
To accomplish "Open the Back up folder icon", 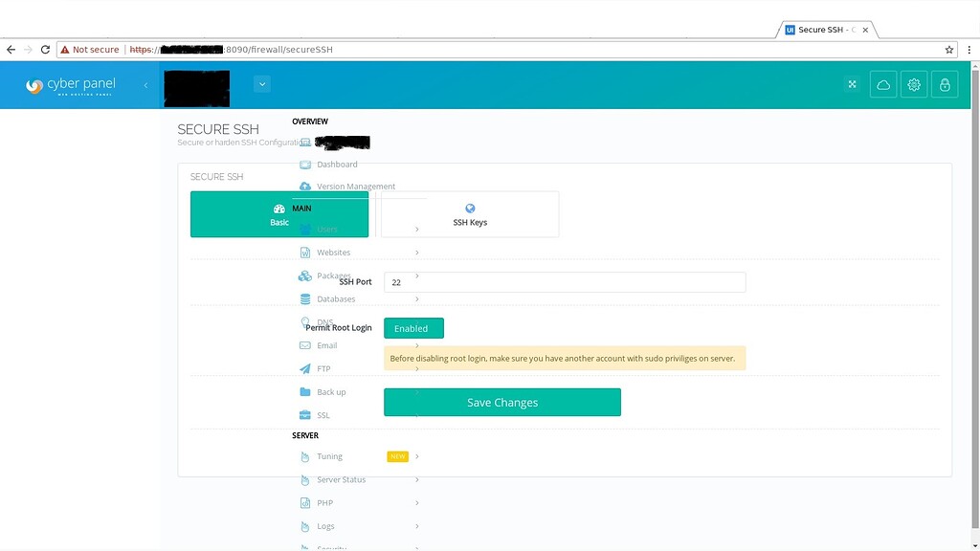I will (306, 391).
